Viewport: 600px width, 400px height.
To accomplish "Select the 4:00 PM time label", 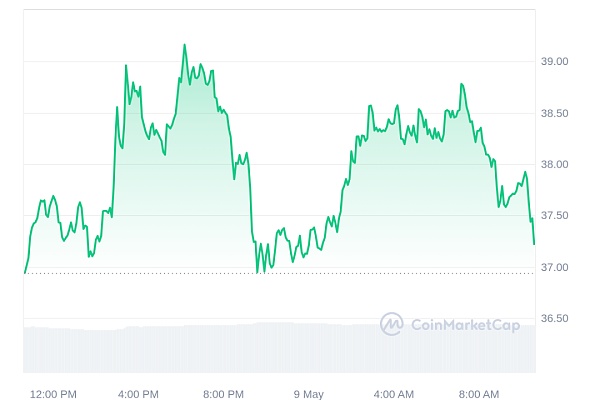I will [x=138, y=394].
